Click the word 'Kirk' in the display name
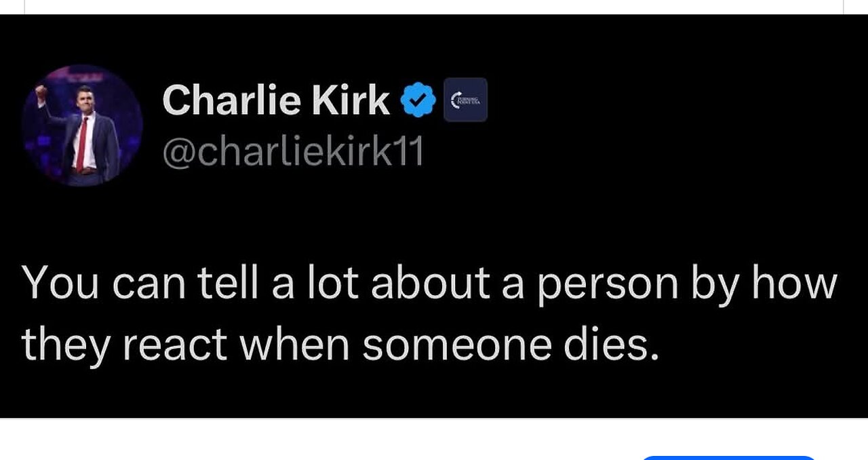 coord(351,100)
